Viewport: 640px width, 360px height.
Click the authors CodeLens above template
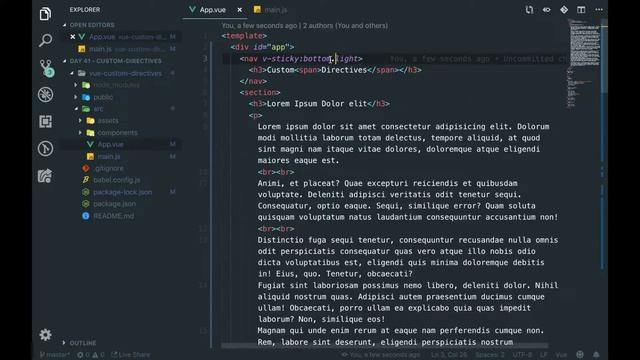click(x=304, y=25)
